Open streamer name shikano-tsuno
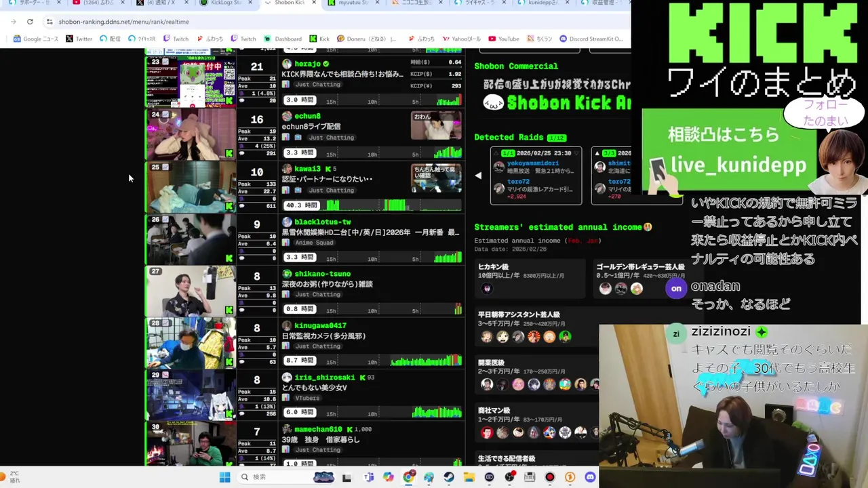The width and height of the screenshot is (868, 488). click(323, 274)
